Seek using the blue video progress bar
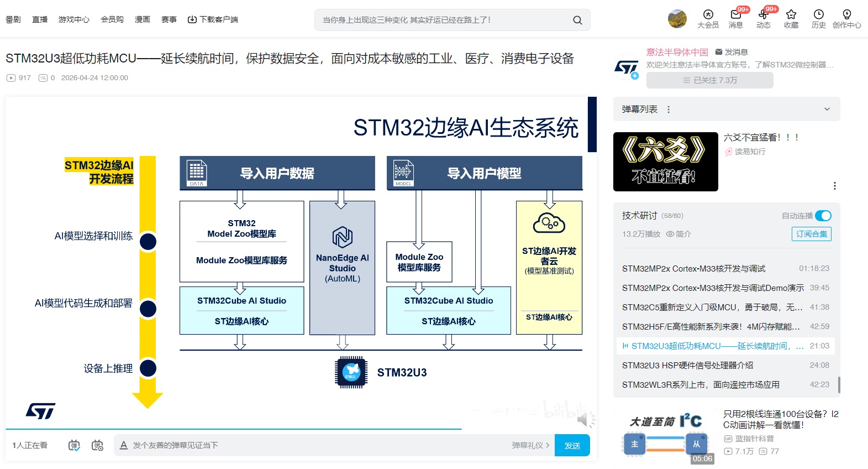Viewport: 868px width, 469px height. [233, 429]
